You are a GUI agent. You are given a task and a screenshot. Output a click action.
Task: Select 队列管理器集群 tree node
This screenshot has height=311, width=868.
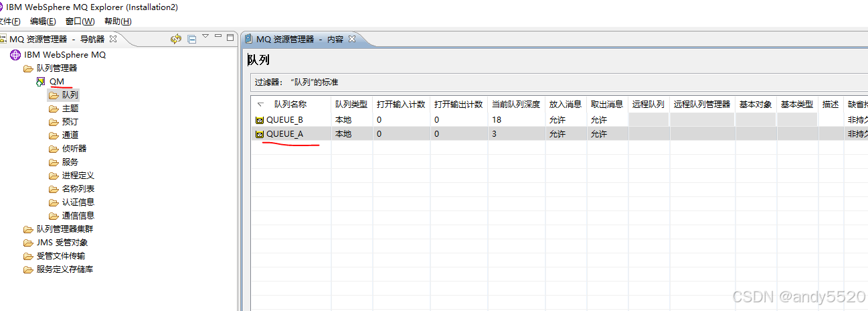[x=65, y=229]
